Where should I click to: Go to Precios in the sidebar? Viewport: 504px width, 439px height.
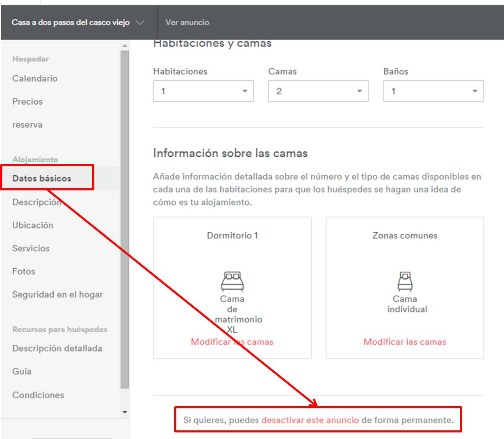[x=27, y=101]
